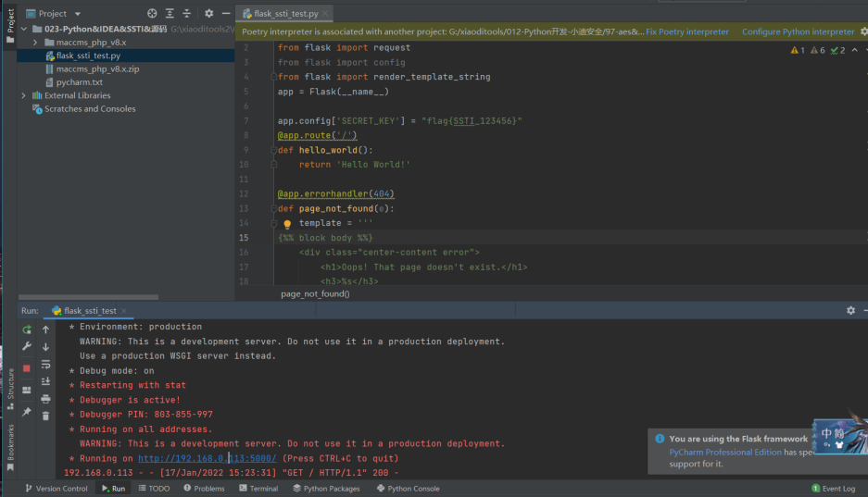Click page_not_found() breadcrumb
This screenshot has height=497, width=868.
tap(315, 294)
